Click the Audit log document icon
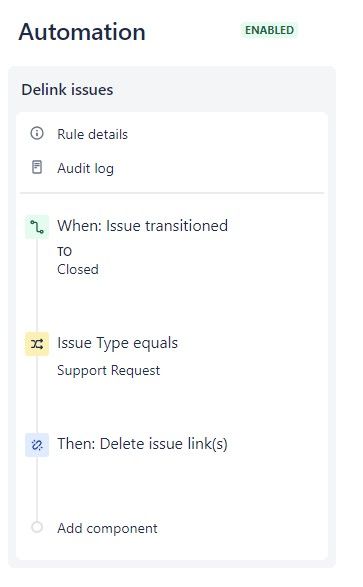This screenshot has width=363, height=587. point(37,167)
